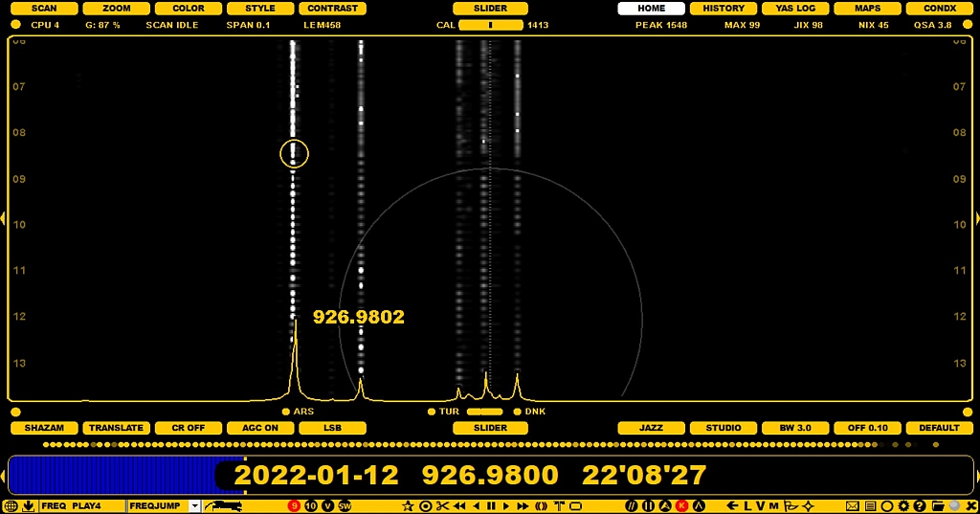980x514 pixels.
Task: Click the download arrow icon
Action: pos(28,505)
